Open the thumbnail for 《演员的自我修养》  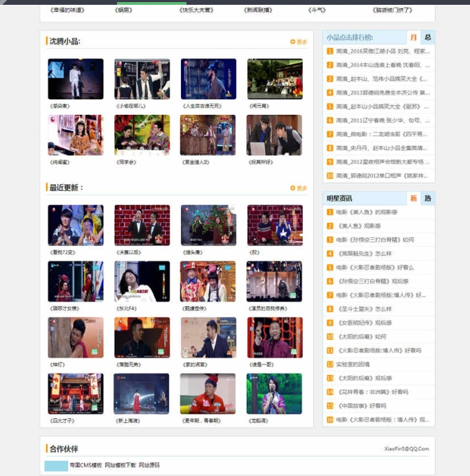point(275,281)
